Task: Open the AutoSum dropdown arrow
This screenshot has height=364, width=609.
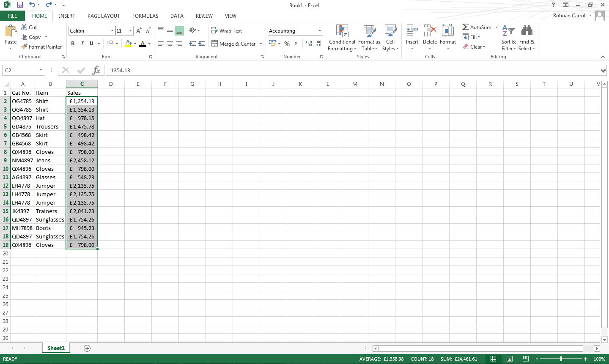Action: click(497, 27)
